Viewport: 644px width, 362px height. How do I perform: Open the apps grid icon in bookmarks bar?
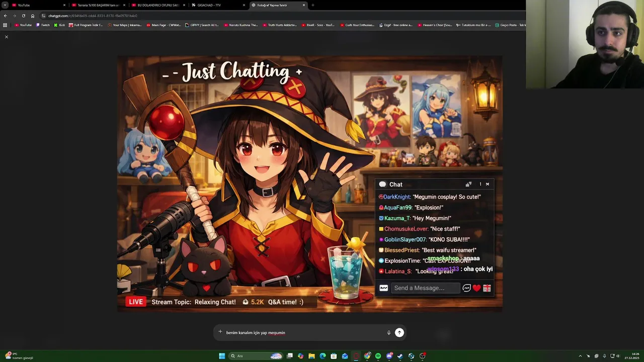click(5, 25)
